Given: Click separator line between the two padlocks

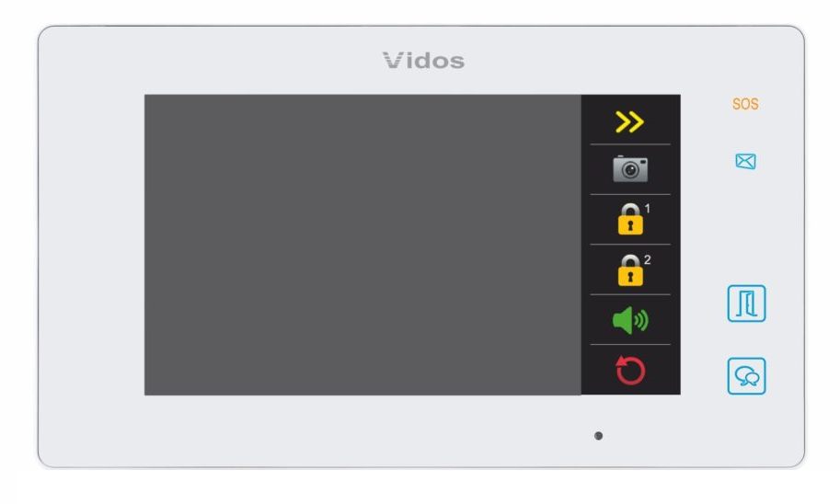Looking at the screenshot, I should [x=630, y=245].
